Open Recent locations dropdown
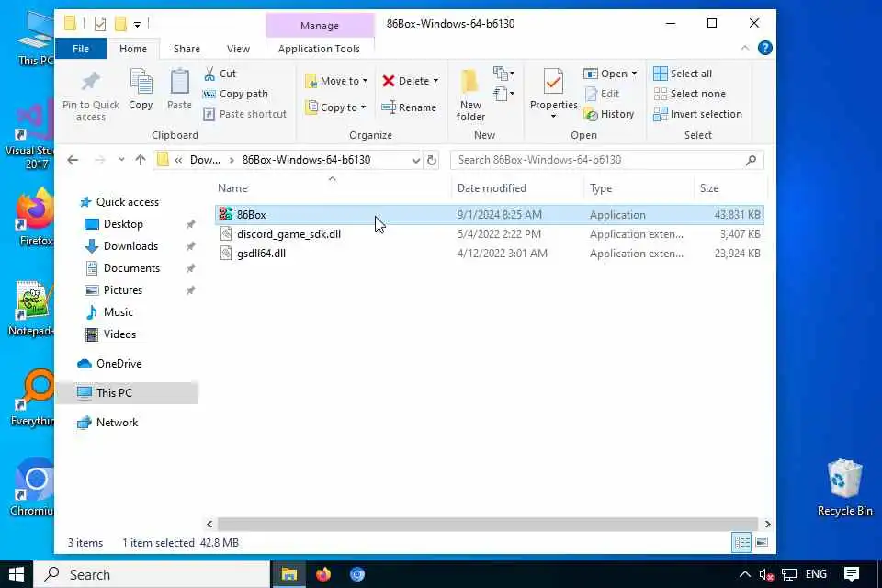The height and width of the screenshot is (588, 882). coord(121,160)
